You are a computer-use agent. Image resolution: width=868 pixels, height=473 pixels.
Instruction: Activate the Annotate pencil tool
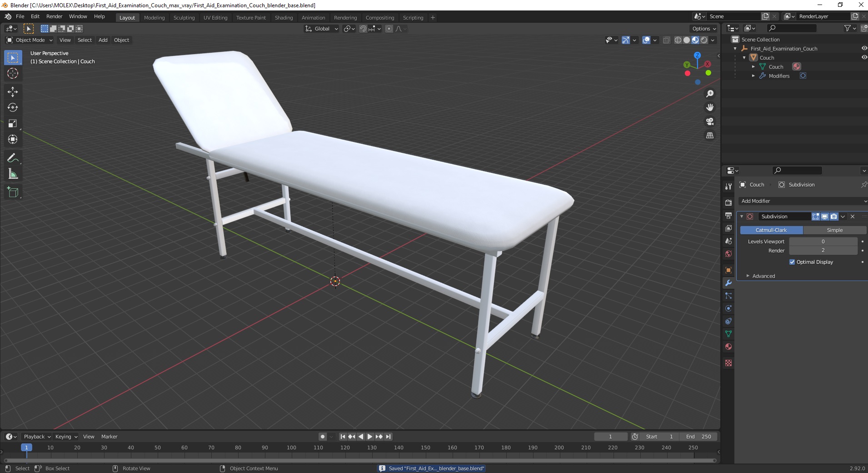pyautogui.click(x=13, y=158)
